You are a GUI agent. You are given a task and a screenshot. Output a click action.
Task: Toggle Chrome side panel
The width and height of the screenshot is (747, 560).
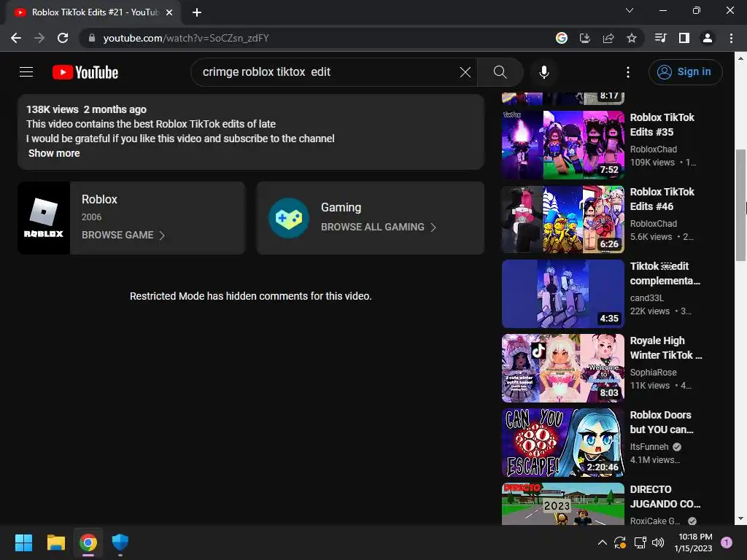pos(684,38)
